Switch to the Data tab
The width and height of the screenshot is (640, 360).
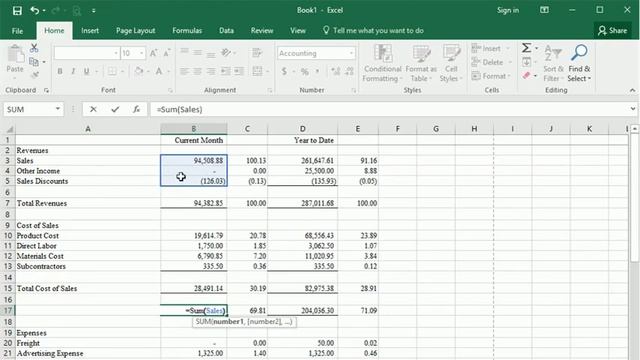(226, 31)
